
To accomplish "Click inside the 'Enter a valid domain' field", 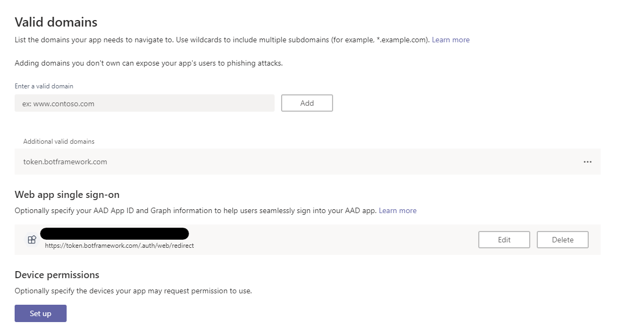I will 144,102.
